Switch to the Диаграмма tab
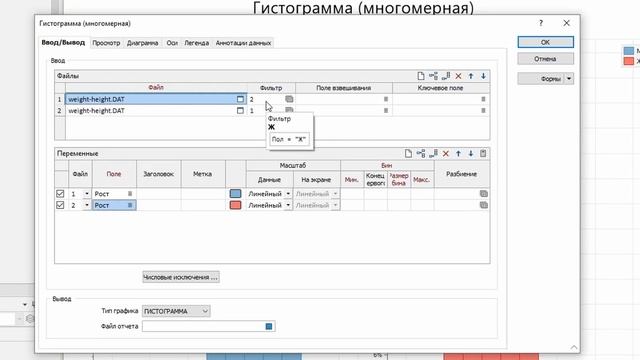 pos(142,43)
